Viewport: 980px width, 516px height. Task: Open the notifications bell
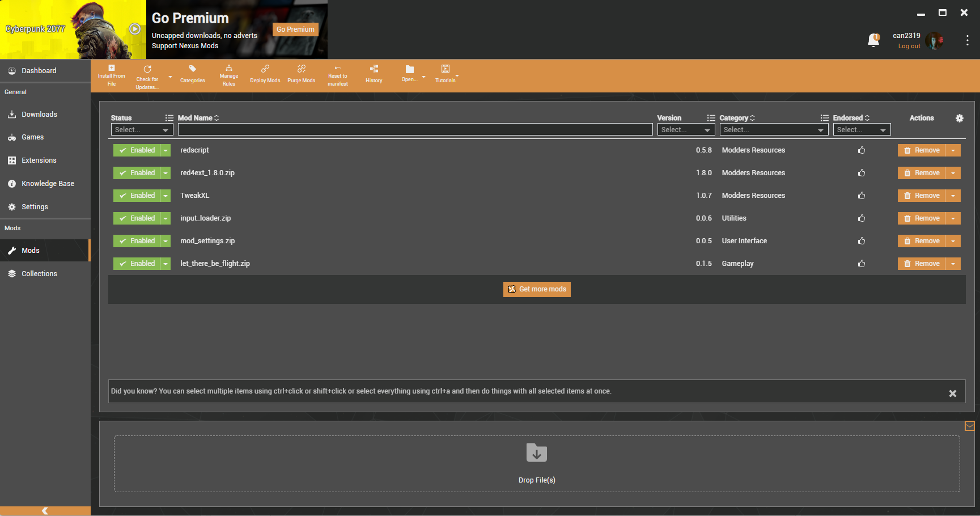click(x=873, y=40)
